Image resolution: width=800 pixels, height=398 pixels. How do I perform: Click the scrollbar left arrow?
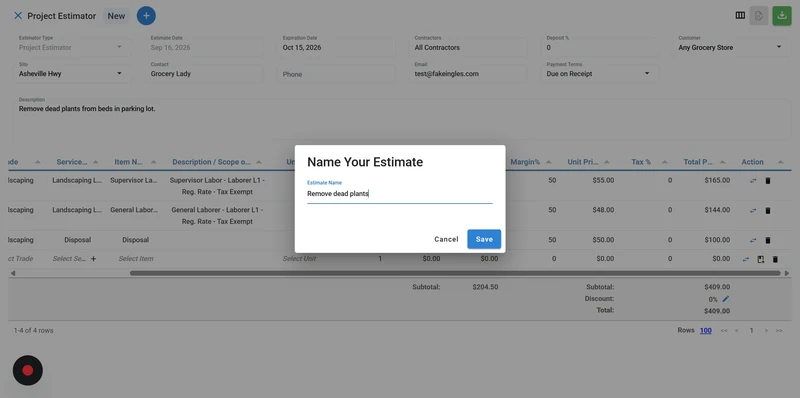coord(13,273)
